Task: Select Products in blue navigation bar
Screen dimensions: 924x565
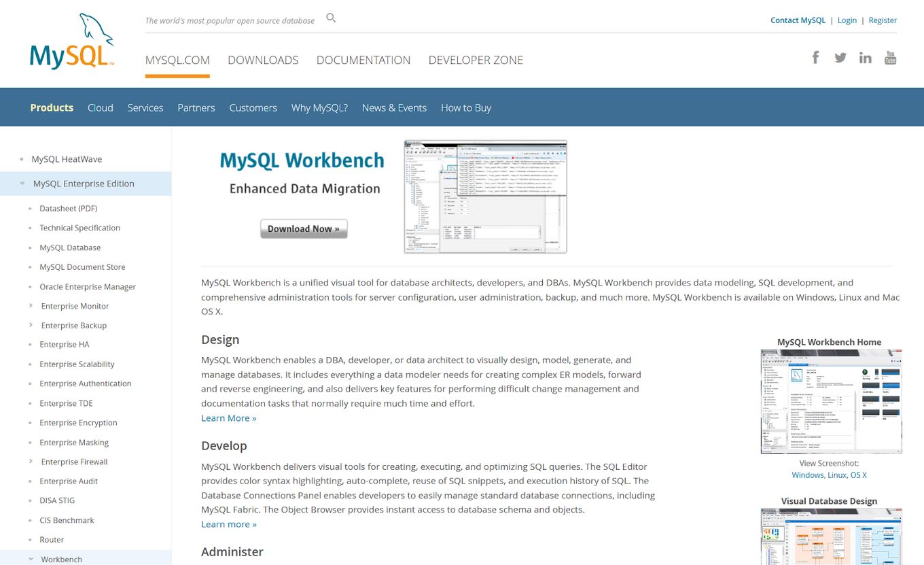Action: [52, 107]
